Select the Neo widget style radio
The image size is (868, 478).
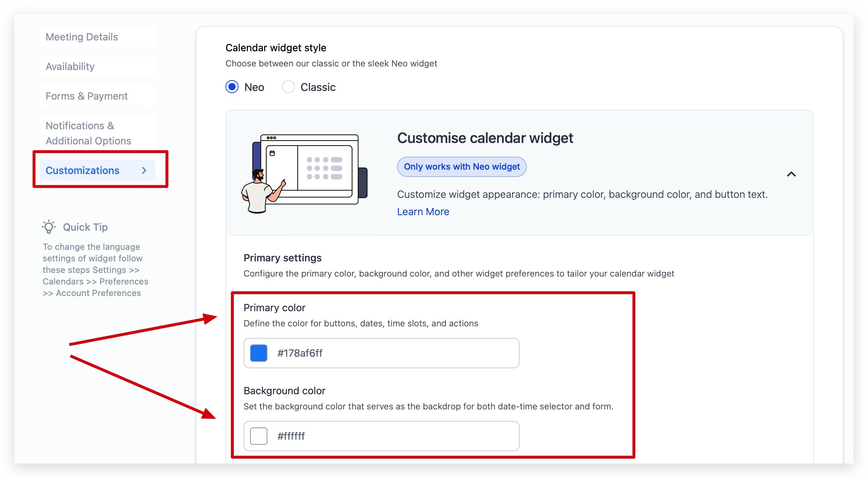(232, 87)
